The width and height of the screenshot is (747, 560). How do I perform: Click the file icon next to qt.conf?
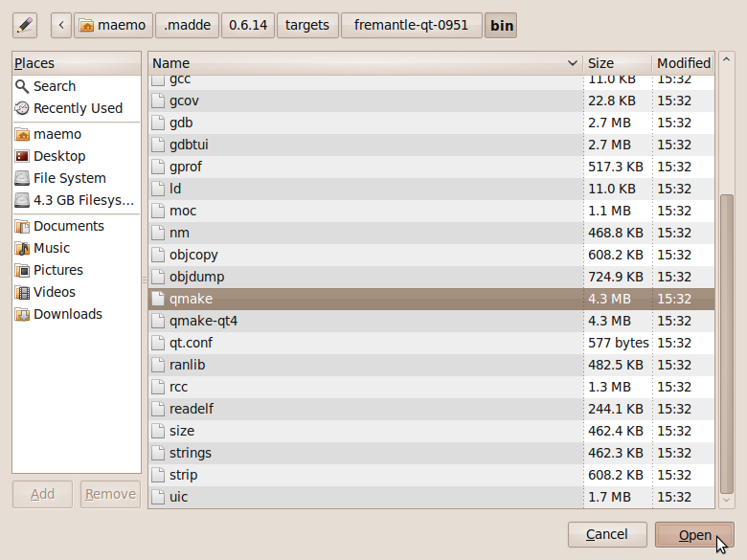click(158, 343)
